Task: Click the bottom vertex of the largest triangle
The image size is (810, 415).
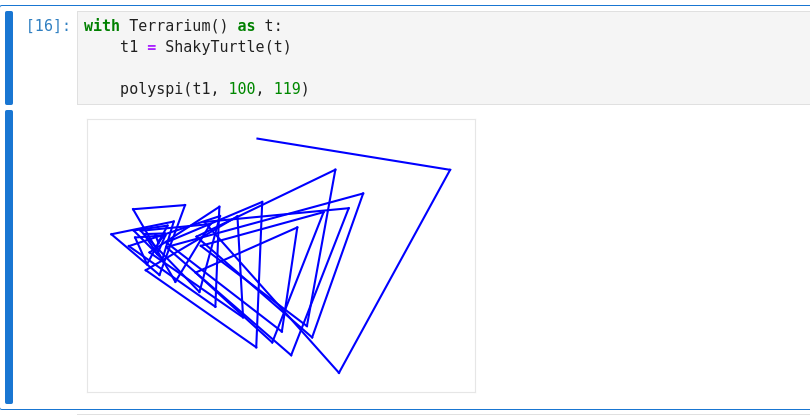Action: tap(339, 373)
